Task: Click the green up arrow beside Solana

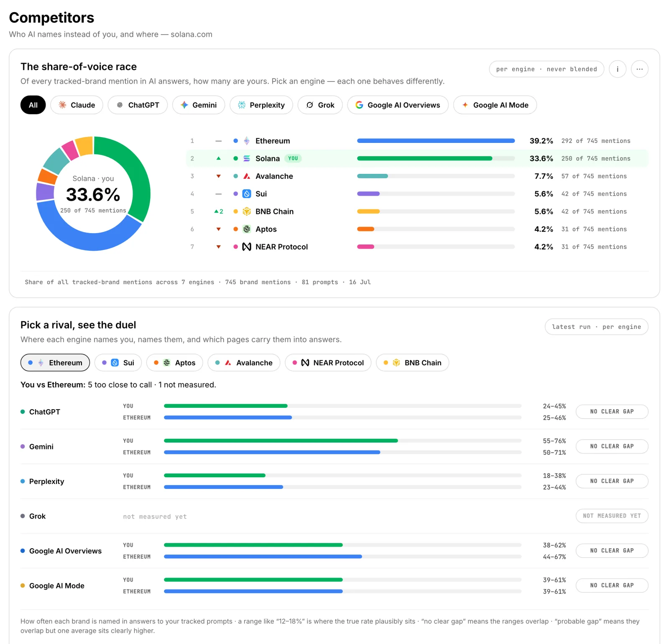Action: [x=218, y=158]
